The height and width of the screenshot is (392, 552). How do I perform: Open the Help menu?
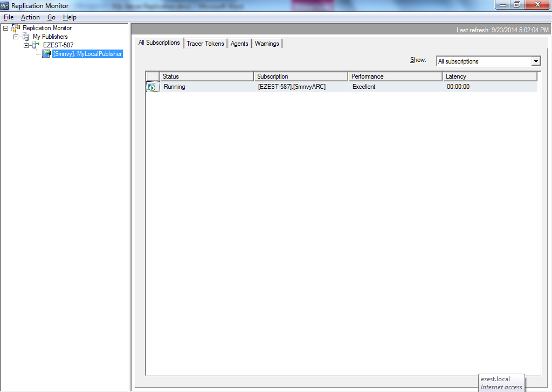[x=70, y=17]
